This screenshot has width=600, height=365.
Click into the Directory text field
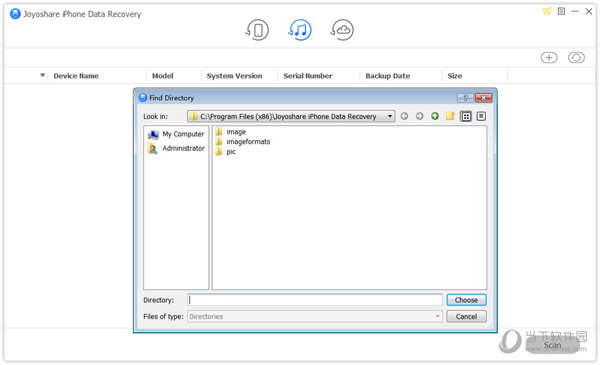315,300
